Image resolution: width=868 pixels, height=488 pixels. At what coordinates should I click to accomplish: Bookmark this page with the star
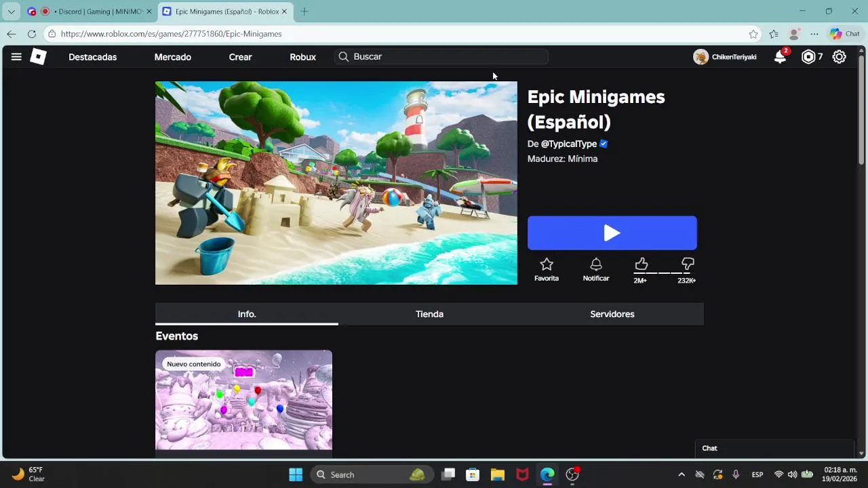coord(753,34)
